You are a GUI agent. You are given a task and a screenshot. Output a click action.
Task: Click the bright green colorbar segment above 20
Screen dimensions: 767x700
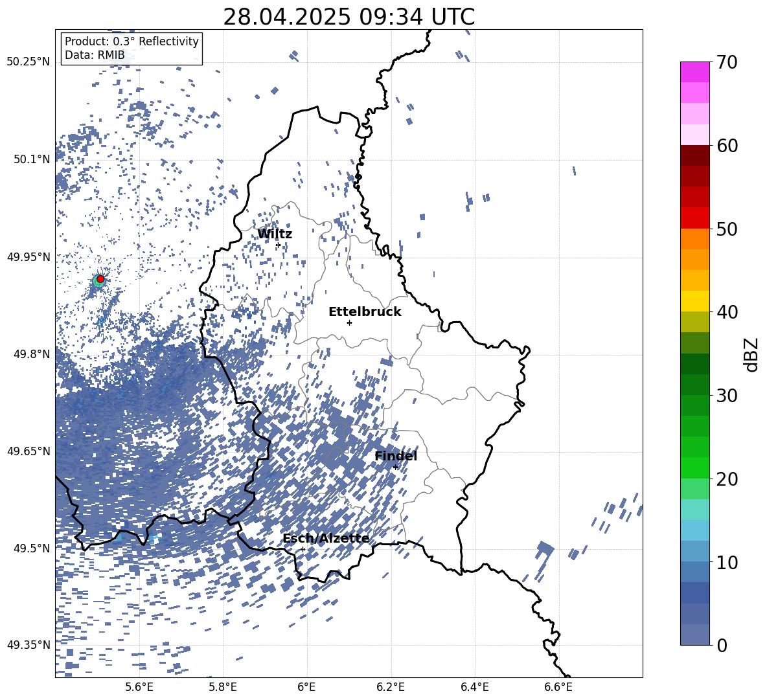point(694,468)
